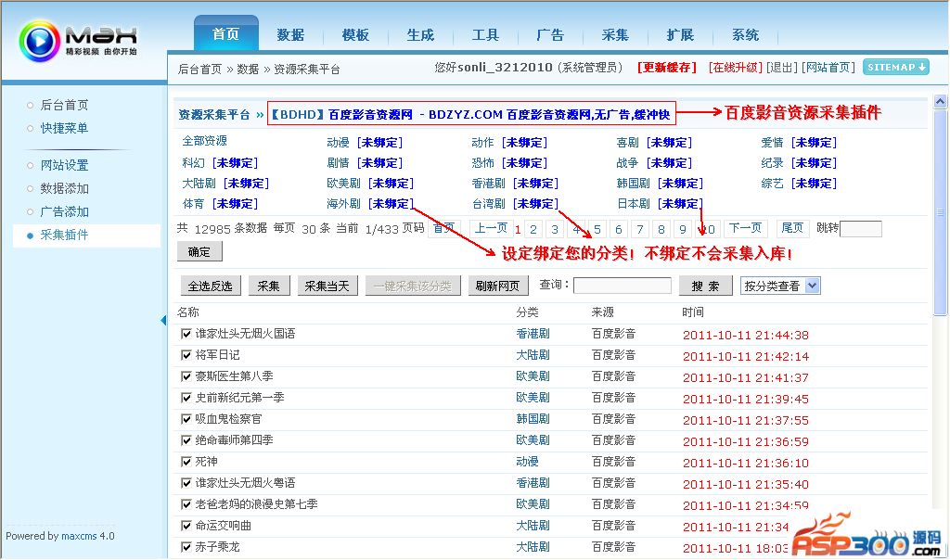The image size is (950, 560).
Task: Click the 查询 search input field
Action: coord(622,286)
